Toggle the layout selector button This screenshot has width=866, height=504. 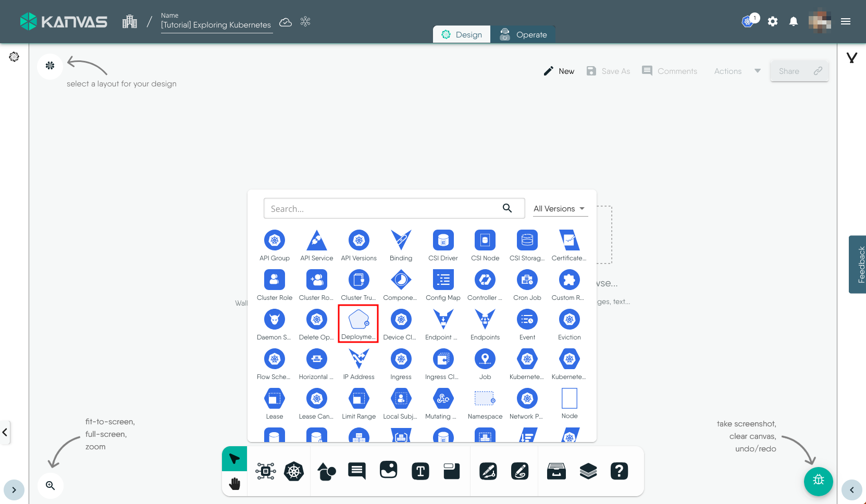(x=50, y=66)
